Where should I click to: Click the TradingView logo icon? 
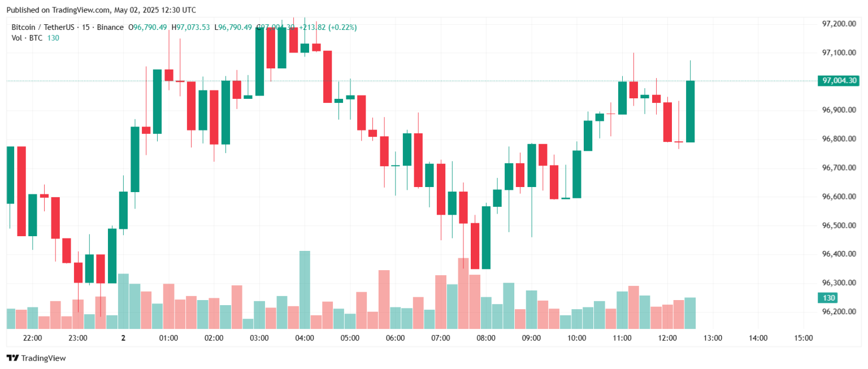tap(12, 358)
